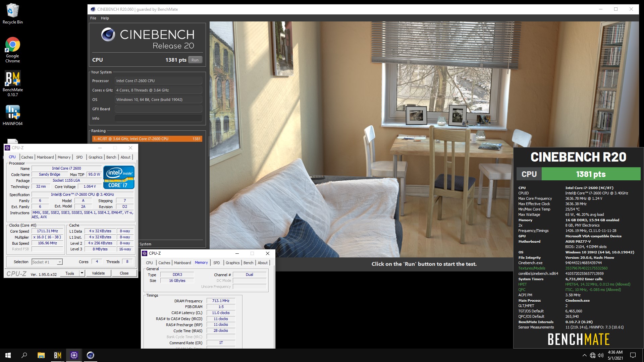Click the GFX Board field in Cinebench

pos(158,109)
